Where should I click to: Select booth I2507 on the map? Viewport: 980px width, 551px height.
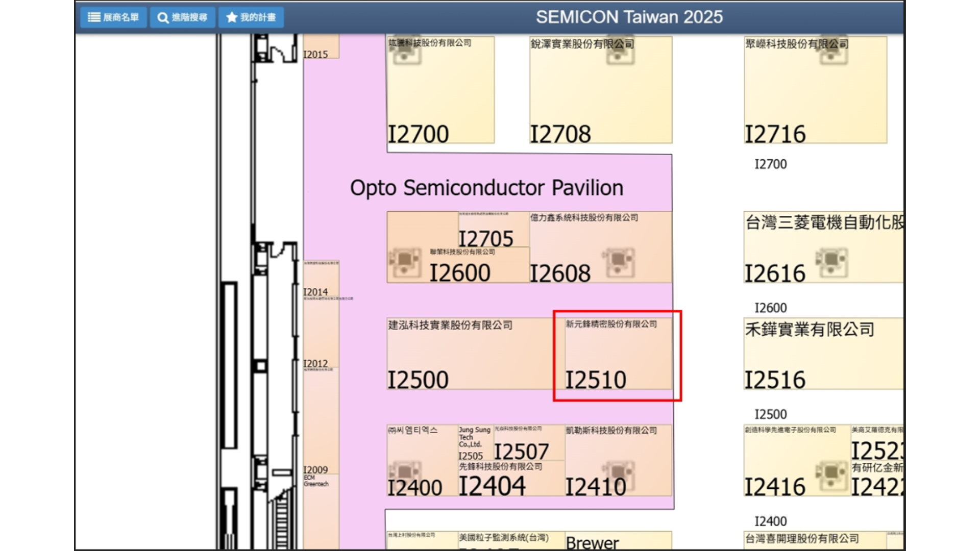529,443
